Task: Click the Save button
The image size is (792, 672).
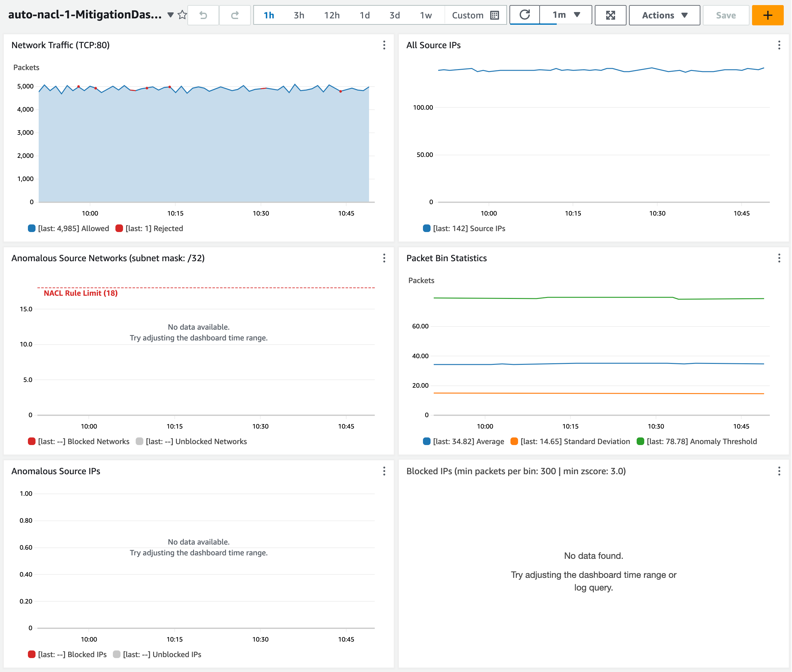Action: (725, 15)
